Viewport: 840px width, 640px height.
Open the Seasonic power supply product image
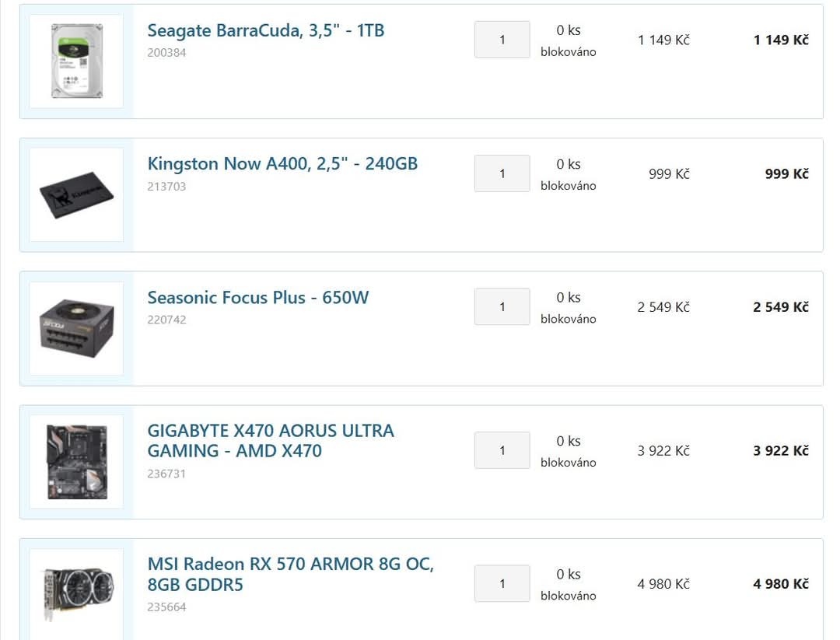click(76, 328)
